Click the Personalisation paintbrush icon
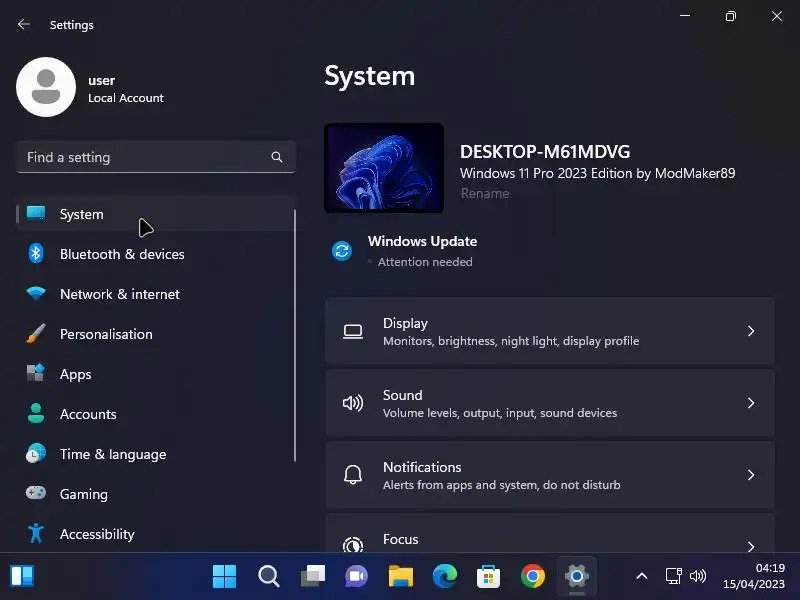This screenshot has height=600, width=800. click(x=36, y=334)
